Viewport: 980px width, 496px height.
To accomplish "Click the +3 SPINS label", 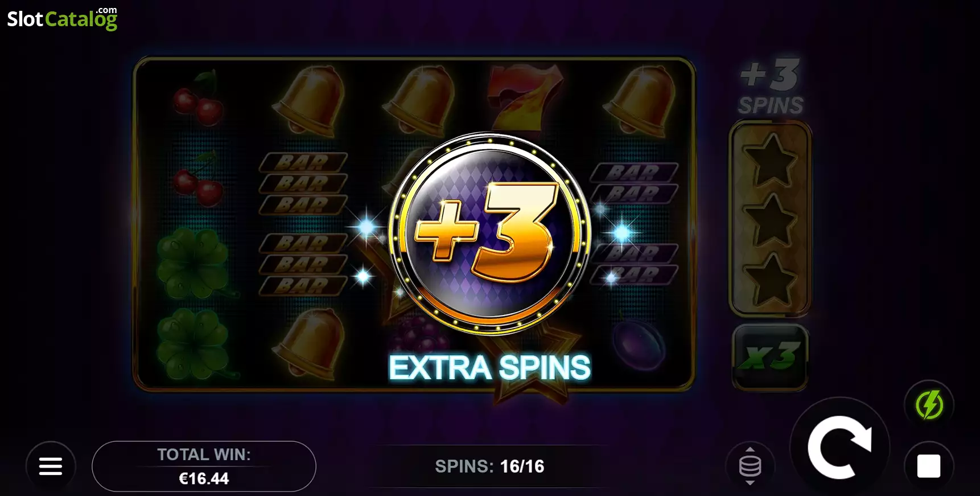I will tap(771, 87).
